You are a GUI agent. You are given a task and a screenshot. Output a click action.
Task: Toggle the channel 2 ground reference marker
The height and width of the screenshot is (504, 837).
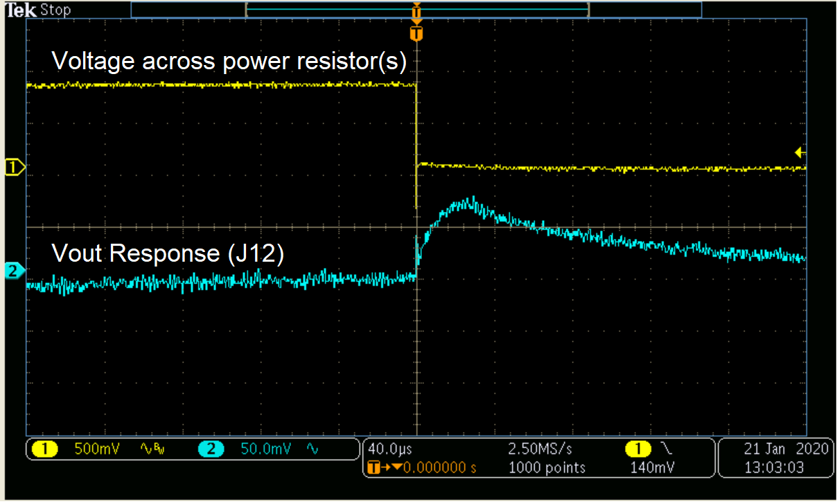point(12,271)
